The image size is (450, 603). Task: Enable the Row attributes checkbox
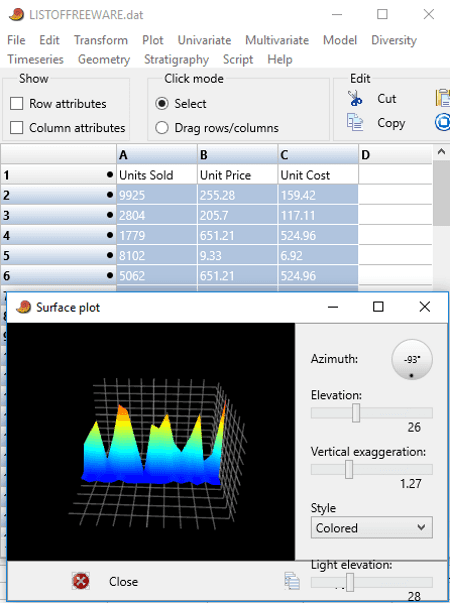point(17,103)
